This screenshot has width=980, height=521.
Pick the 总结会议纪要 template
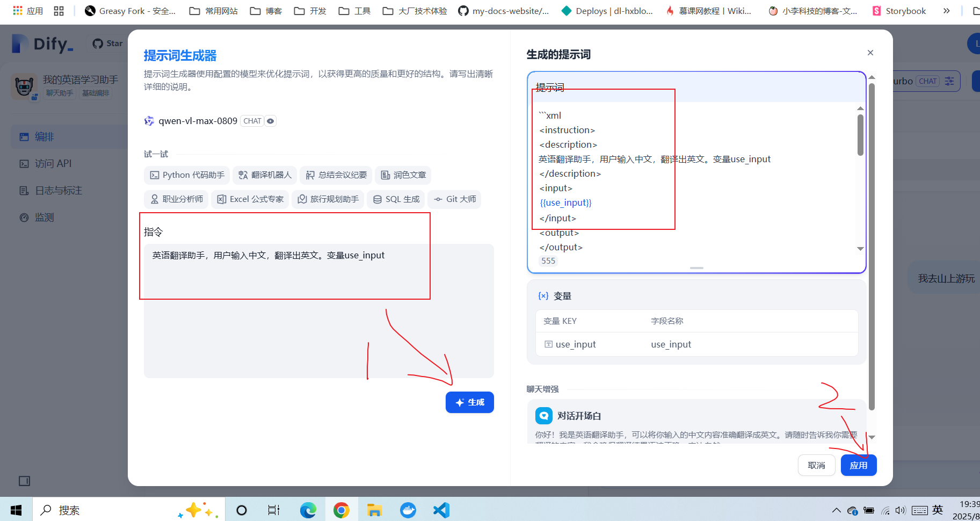pos(336,175)
